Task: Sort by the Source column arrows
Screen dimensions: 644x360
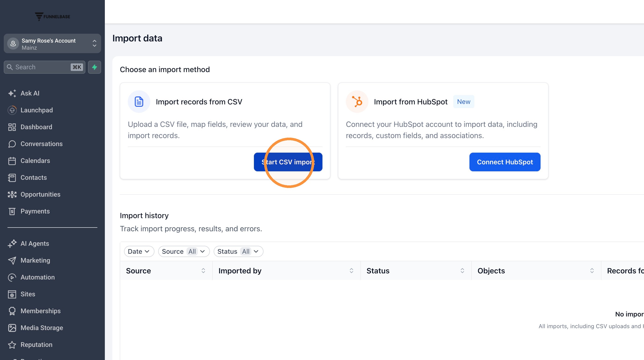Action: (x=203, y=271)
